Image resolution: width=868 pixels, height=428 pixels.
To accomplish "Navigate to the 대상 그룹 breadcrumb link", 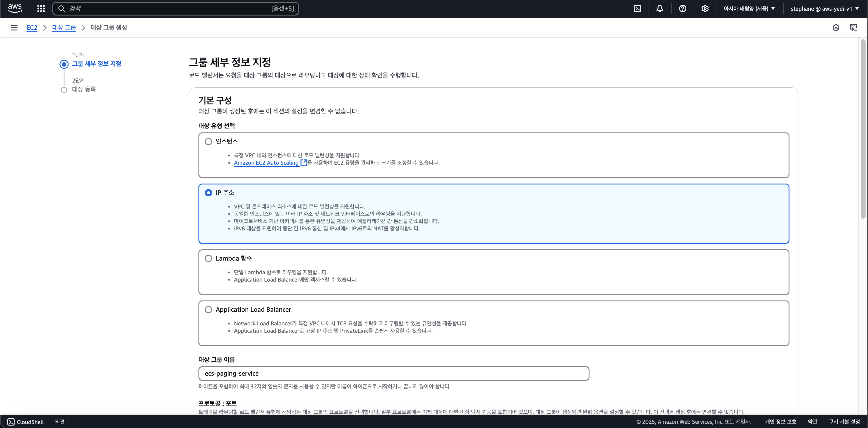I will pos(64,27).
